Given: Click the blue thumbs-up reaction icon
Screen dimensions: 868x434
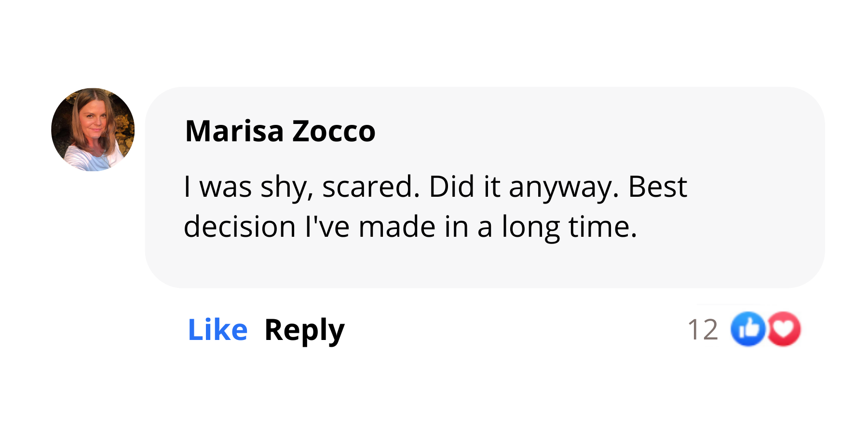Looking at the screenshot, I should coord(748,329).
